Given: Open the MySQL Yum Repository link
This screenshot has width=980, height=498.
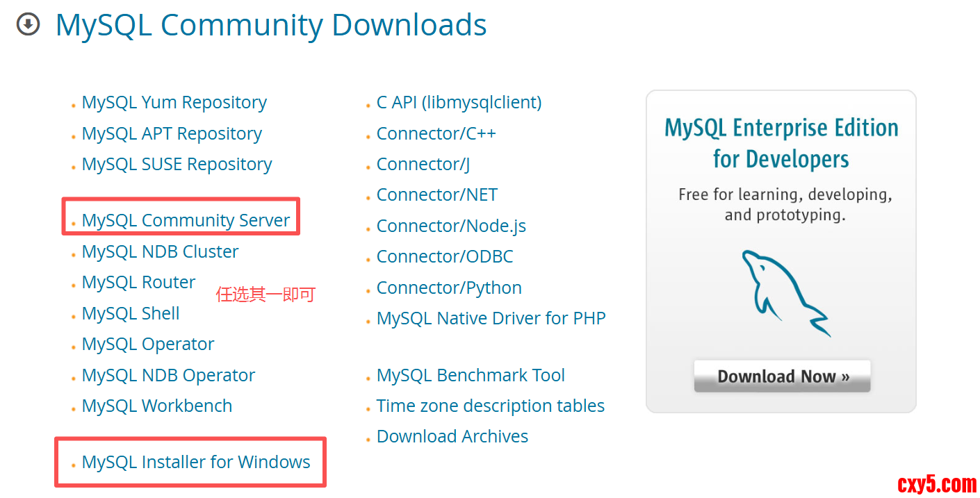Looking at the screenshot, I should [174, 103].
